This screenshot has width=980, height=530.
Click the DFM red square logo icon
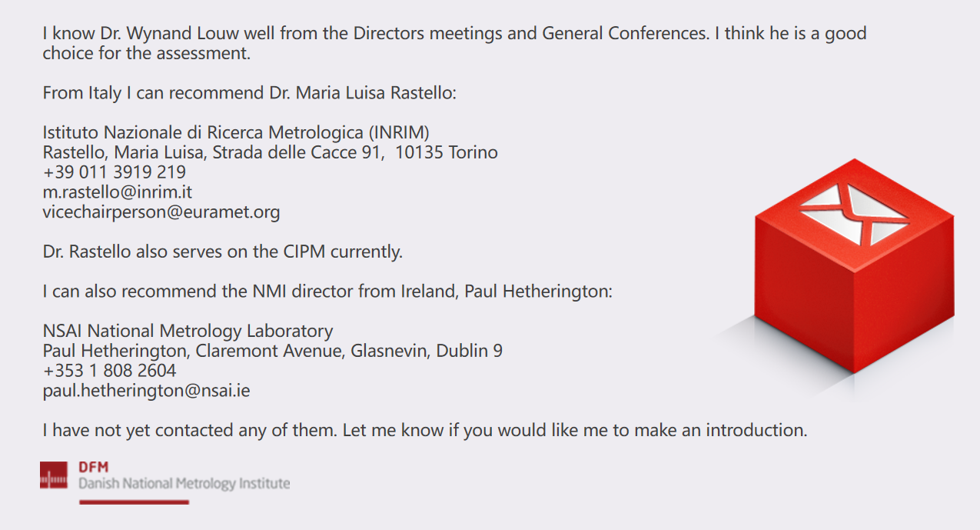54,475
